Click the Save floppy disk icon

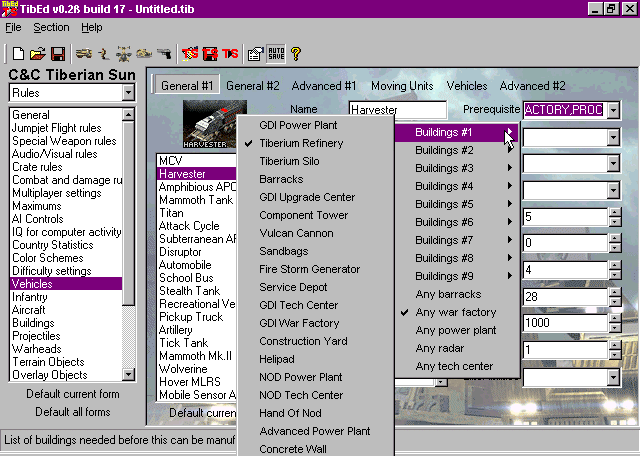(58, 53)
